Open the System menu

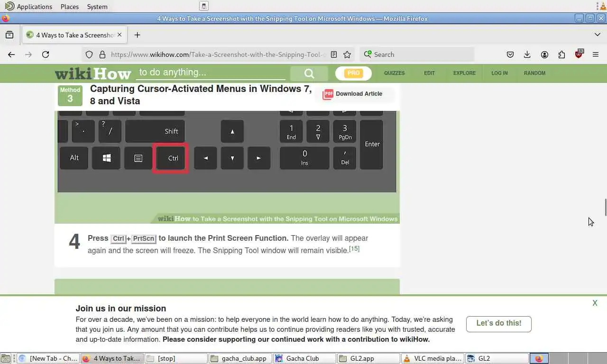tap(97, 7)
